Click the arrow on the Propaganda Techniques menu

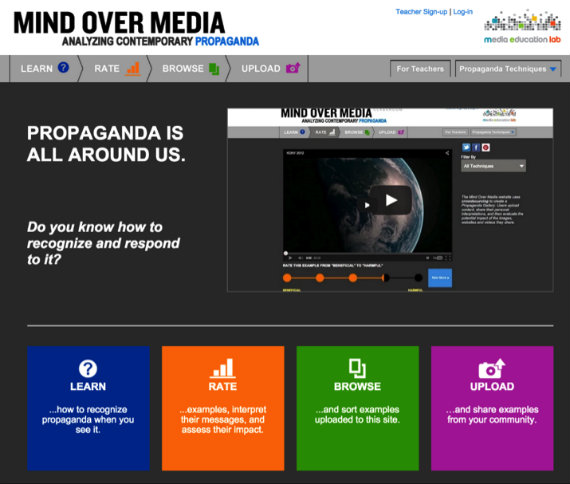(553, 69)
